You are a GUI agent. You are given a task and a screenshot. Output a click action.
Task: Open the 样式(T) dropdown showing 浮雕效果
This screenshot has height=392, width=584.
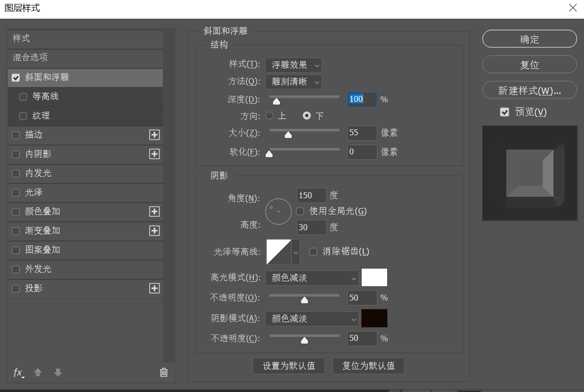(x=294, y=65)
